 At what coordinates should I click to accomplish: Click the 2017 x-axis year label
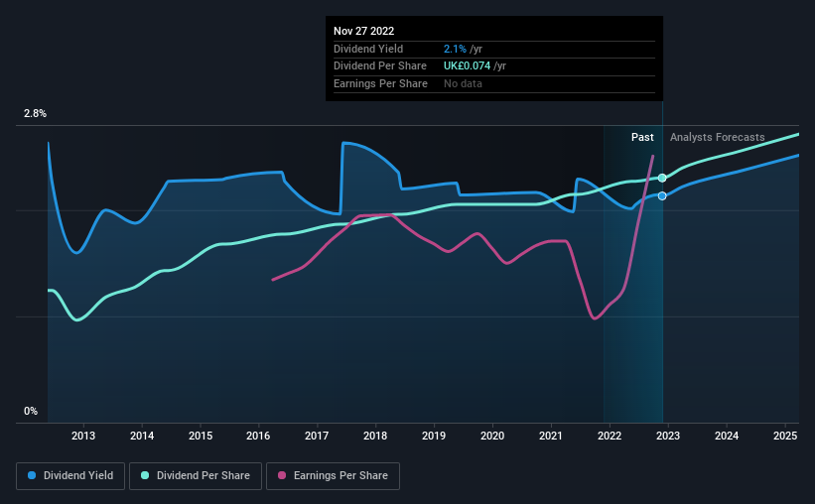[317, 436]
